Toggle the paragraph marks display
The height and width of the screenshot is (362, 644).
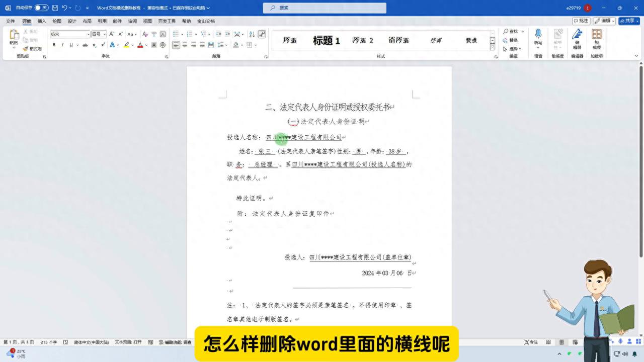(x=262, y=35)
